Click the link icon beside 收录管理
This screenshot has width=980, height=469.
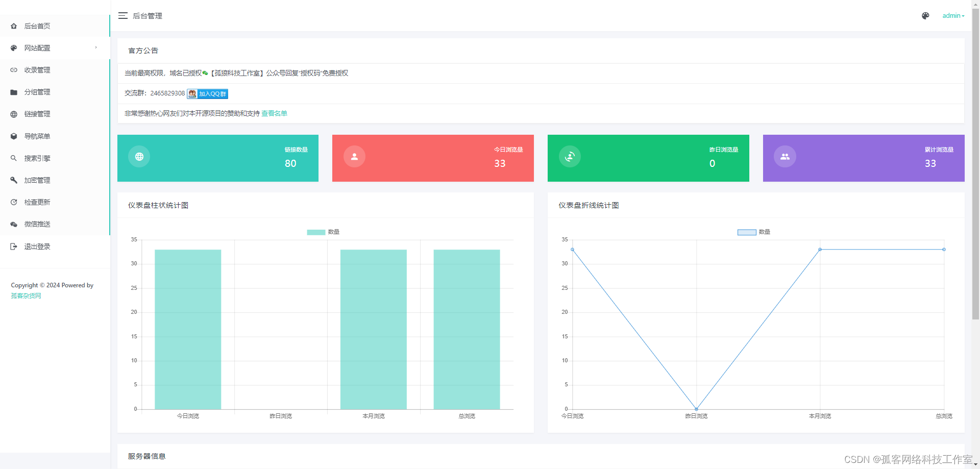(14, 70)
